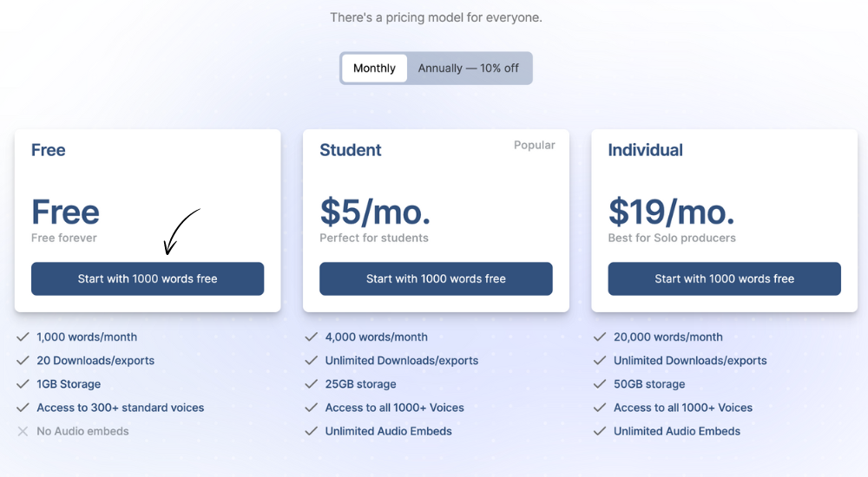The width and height of the screenshot is (868, 477).
Task: Start the Individual plan with 1000 words free
Action: pyautogui.click(x=724, y=279)
